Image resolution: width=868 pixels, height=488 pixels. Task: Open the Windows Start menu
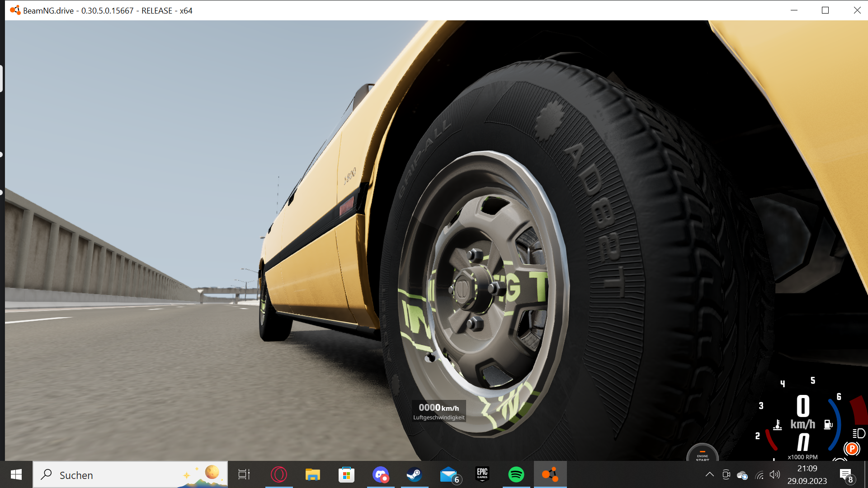16,474
